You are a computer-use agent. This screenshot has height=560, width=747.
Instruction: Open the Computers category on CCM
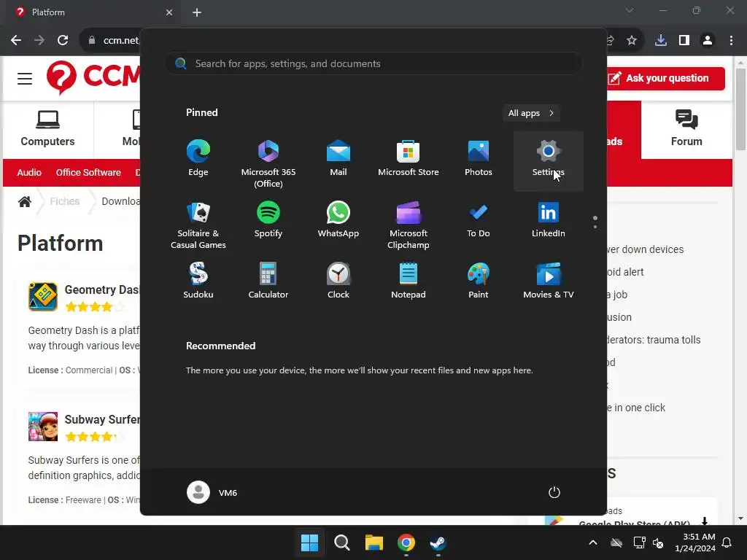pyautogui.click(x=47, y=129)
